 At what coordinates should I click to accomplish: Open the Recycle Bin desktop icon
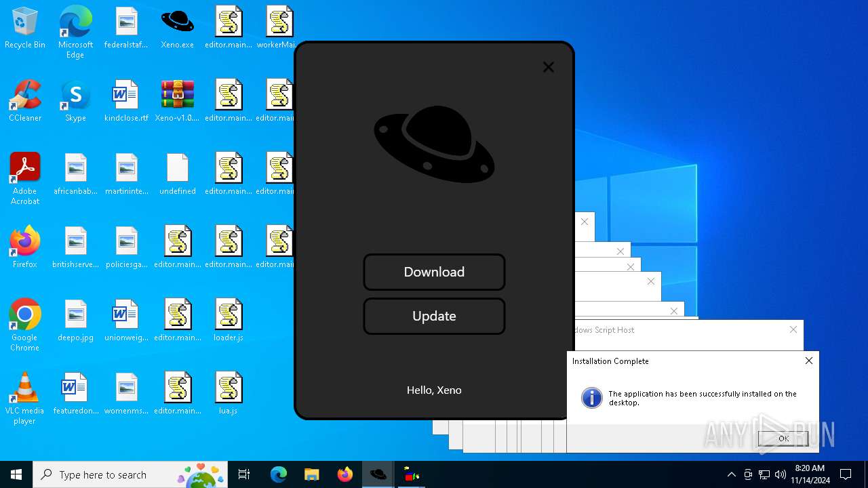(x=25, y=28)
